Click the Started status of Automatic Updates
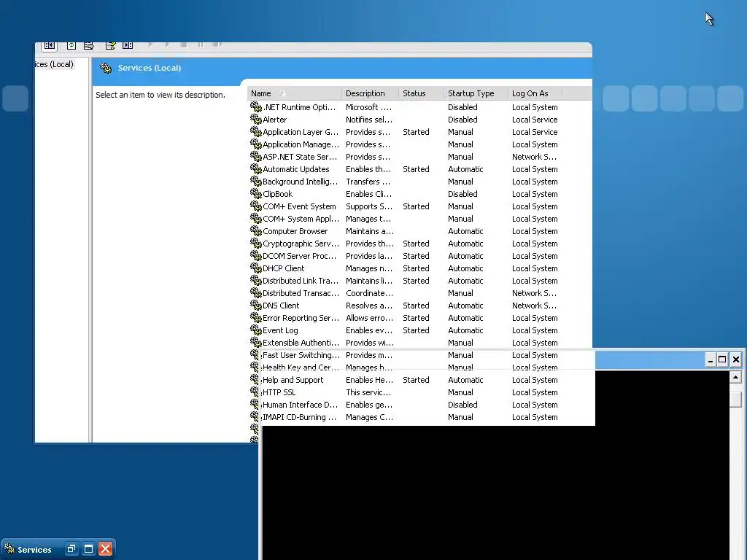747x560 pixels. pos(416,169)
